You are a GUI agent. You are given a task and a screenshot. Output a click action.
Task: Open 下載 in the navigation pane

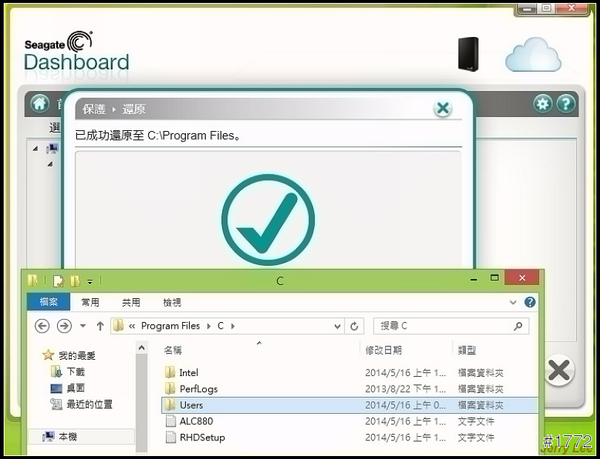tap(76, 372)
